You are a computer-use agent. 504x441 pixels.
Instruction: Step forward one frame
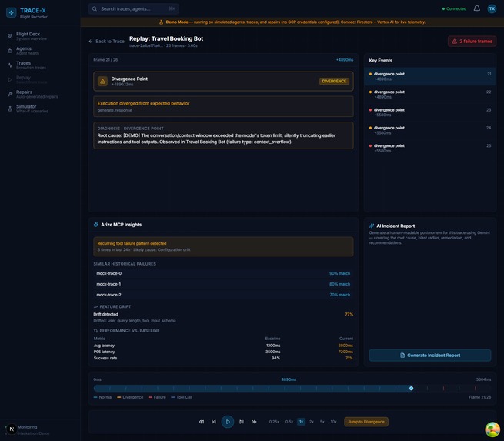[x=242, y=422]
